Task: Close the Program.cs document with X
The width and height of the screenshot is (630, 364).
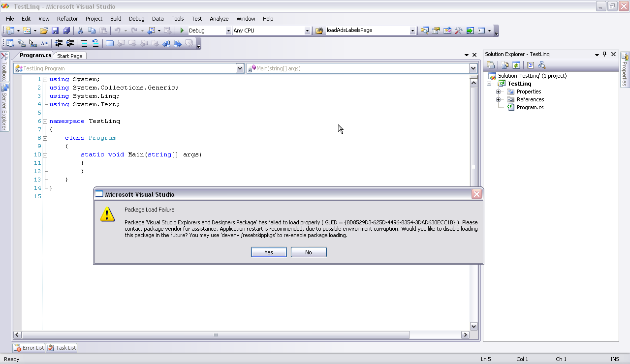Action: tap(474, 55)
